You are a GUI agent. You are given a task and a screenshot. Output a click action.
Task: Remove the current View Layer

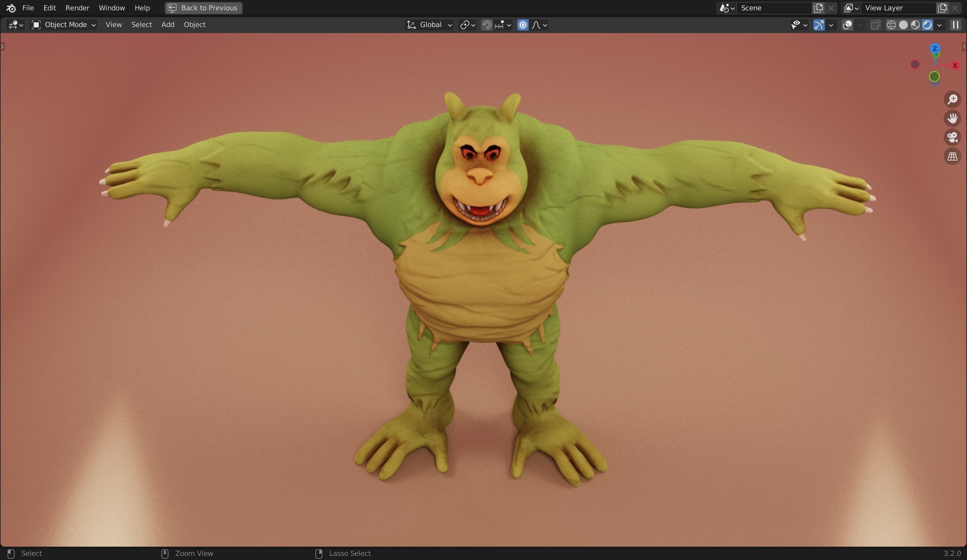955,8
